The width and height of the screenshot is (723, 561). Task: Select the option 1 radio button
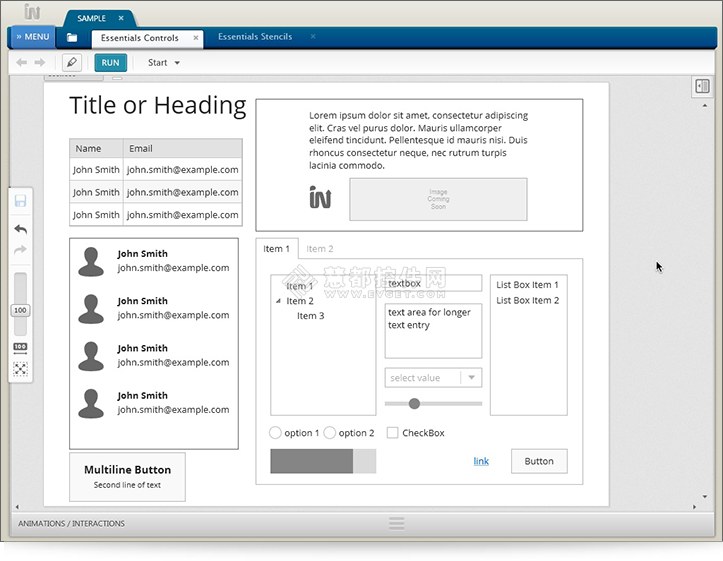[x=275, y=432]
